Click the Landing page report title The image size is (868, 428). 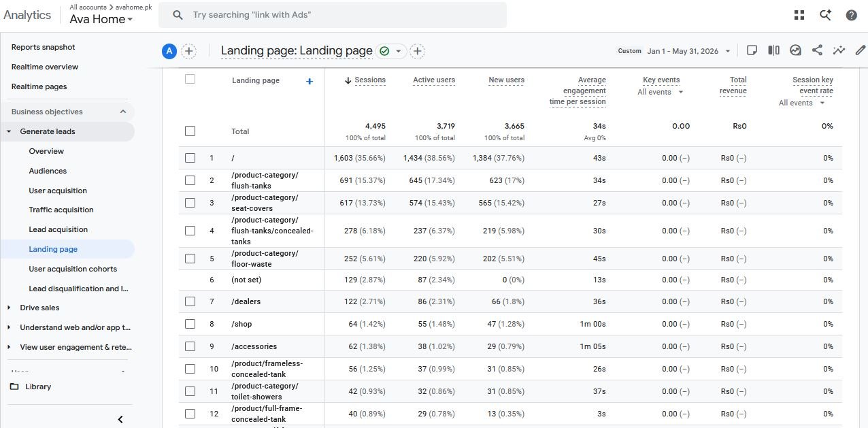[x=297, y=51]
